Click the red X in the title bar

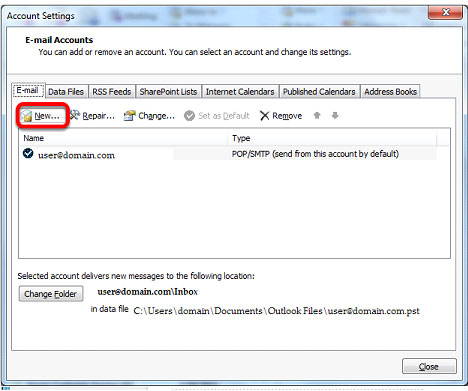coord(445,13)
